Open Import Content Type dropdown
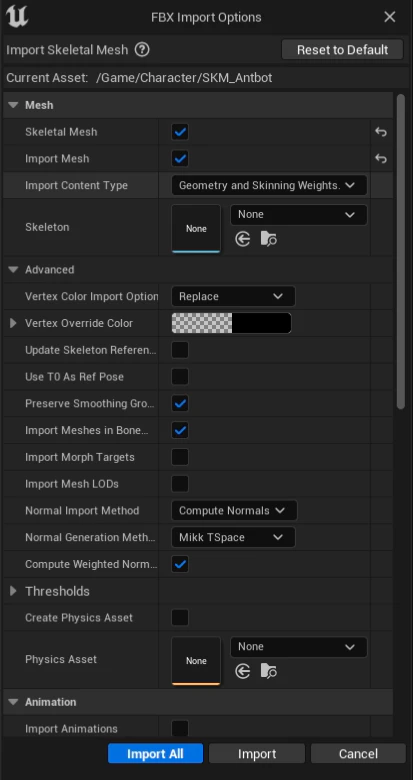The image size is (413, 780). [269, 185]
